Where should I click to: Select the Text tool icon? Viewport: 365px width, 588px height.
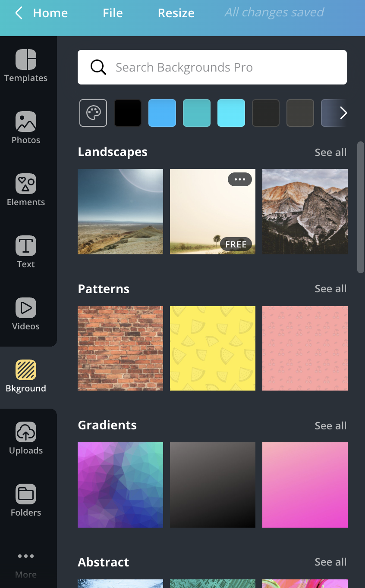pos(26,251)
